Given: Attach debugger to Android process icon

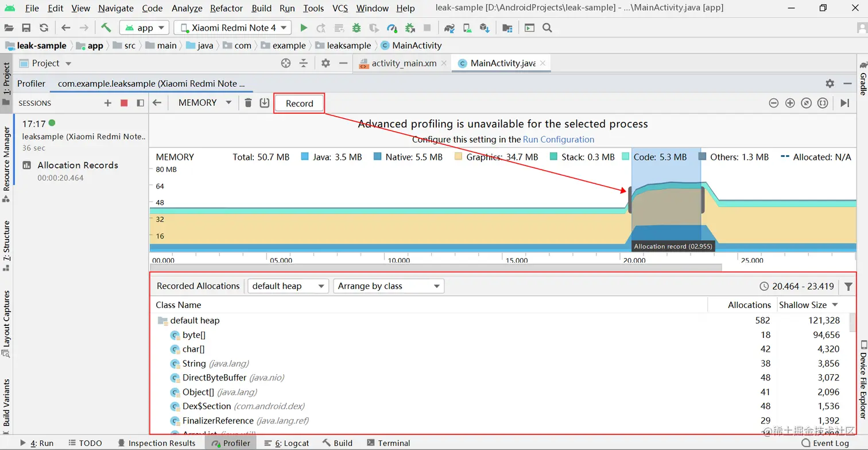Looking at the screenshot, I should point(410,28).
